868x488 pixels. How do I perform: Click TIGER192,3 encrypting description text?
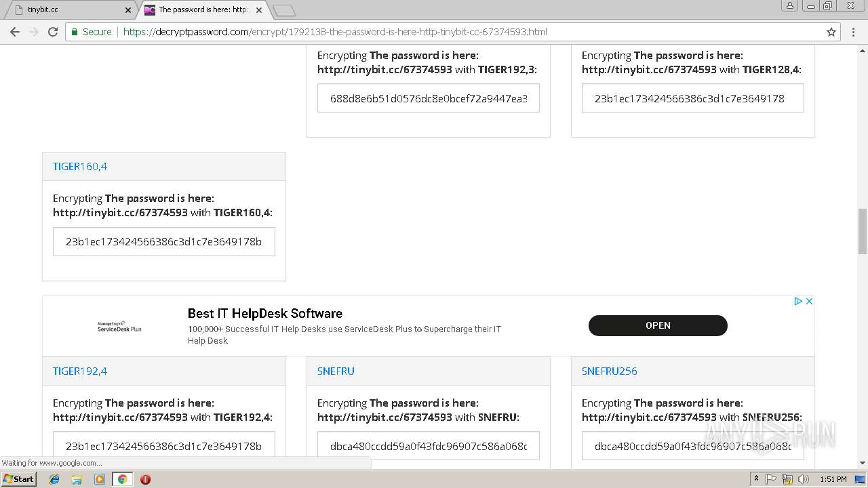[x=427, y=62]
